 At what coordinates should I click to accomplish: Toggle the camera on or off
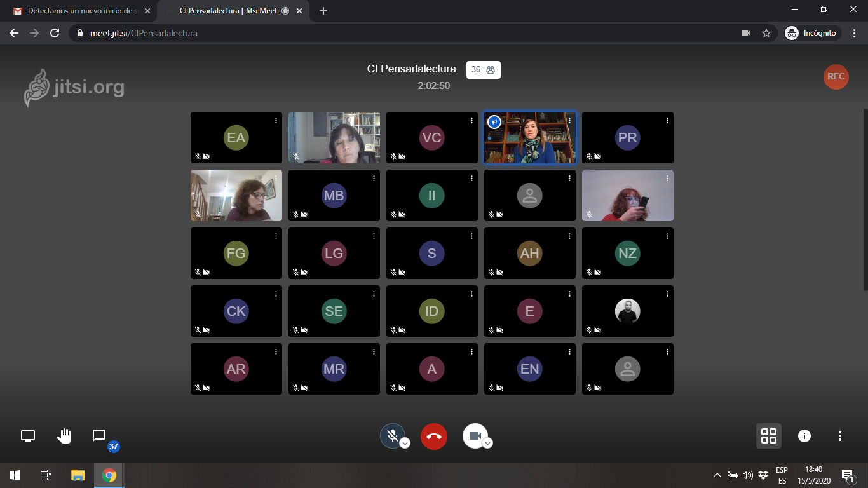pyautogui.click(x=475, y=436)
